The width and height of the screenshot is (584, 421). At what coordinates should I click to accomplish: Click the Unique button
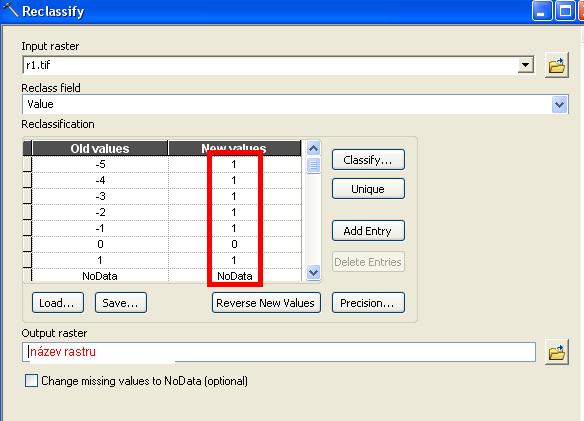pos(368,189)
